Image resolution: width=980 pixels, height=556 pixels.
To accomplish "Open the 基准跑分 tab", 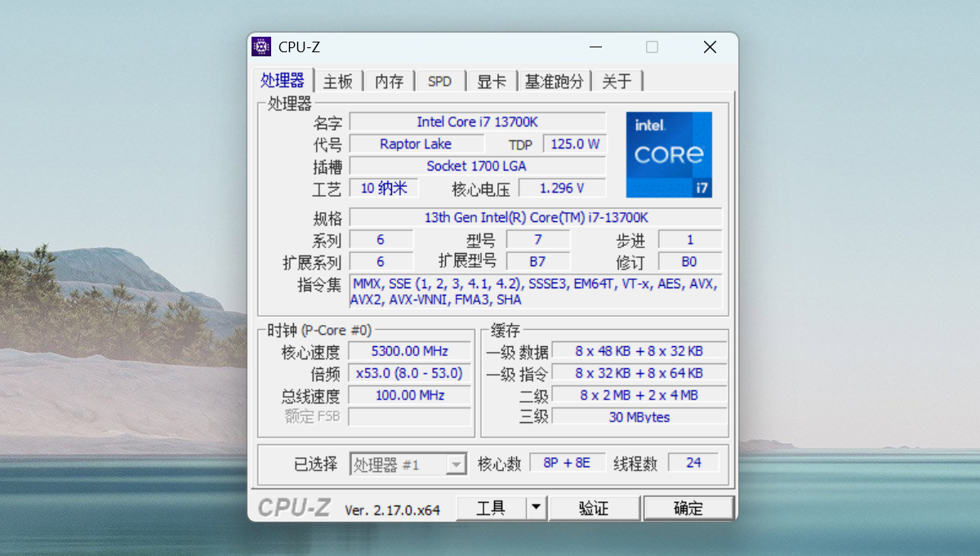I will point(555,82).
